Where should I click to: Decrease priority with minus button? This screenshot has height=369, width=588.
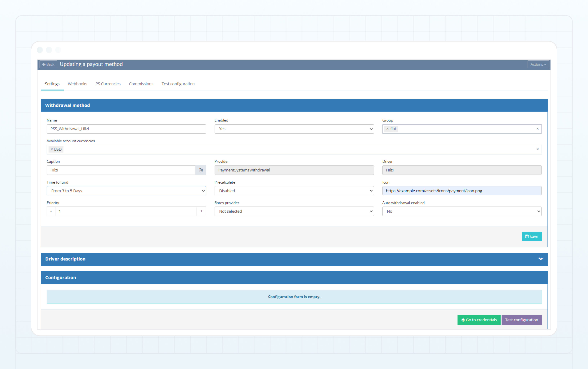(x=51, y=211)
